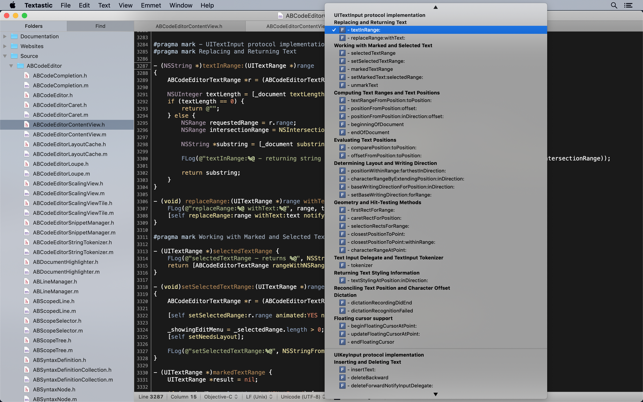Collapse the Source folder
643x402 pixels.
tap(5, 56)
